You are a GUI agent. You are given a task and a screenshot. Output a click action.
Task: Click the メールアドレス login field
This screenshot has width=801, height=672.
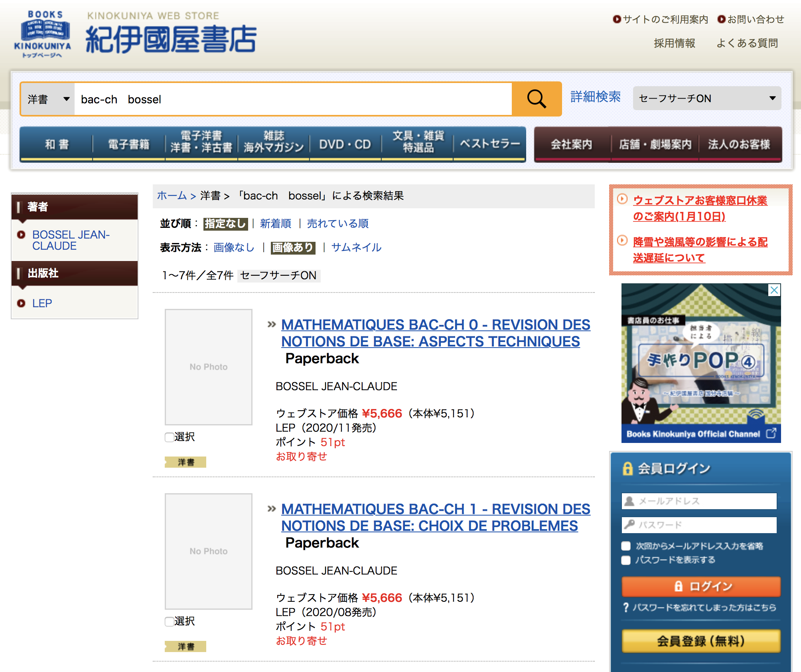tap(699, 501)
